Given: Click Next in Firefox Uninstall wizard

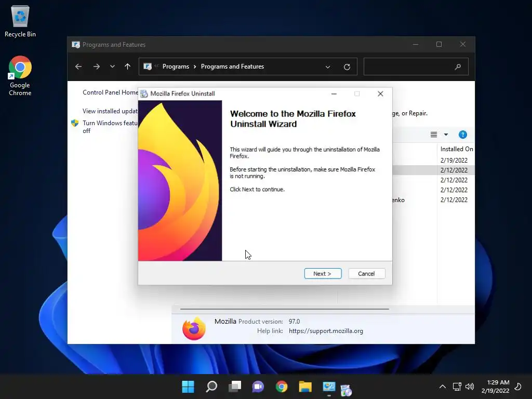Looking at the screenshot, I should click(x=323, y=273).
